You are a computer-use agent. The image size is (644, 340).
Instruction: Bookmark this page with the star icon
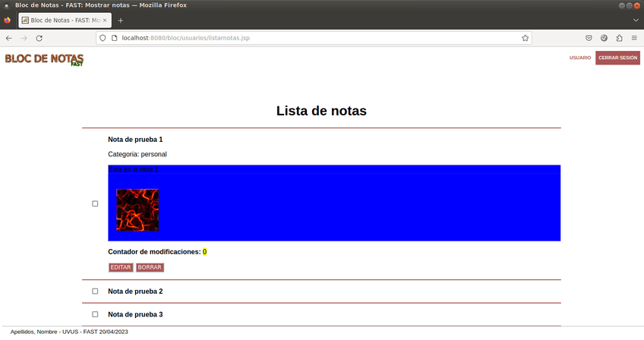point(525,38)
